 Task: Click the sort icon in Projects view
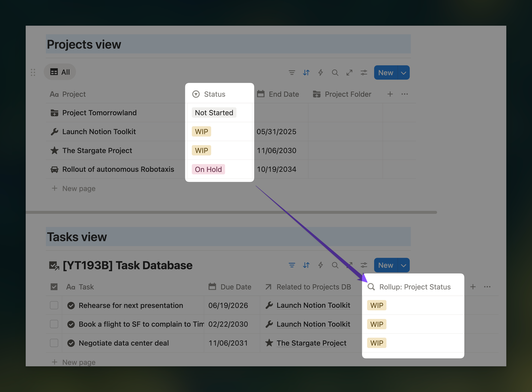pos(306,73)
